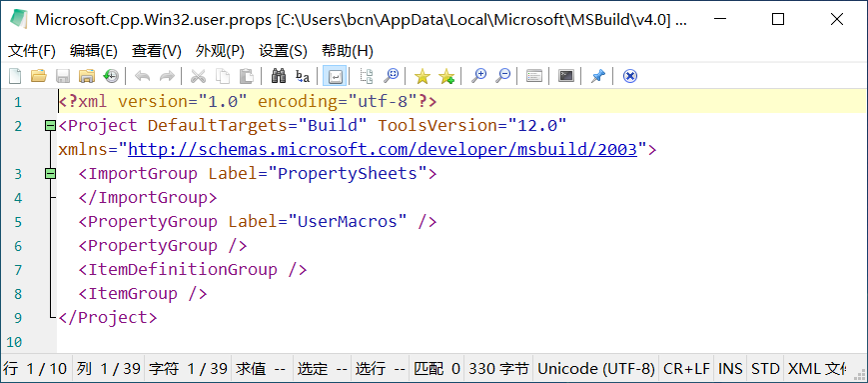Place cursor in the PropertySheets label text
Viewport: 868px width, 383px height.
347,173
